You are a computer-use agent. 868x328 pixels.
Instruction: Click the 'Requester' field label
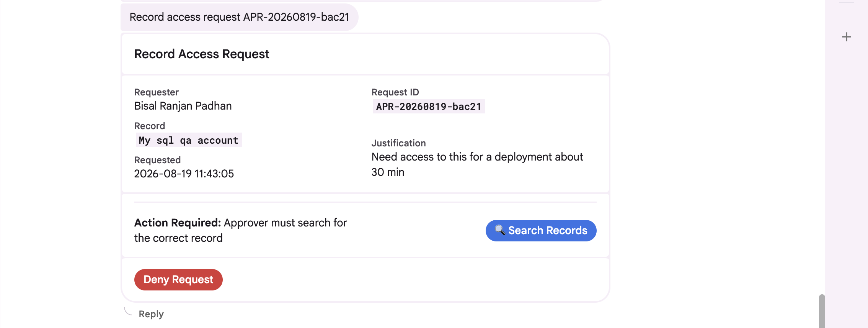tap(156, 92)
